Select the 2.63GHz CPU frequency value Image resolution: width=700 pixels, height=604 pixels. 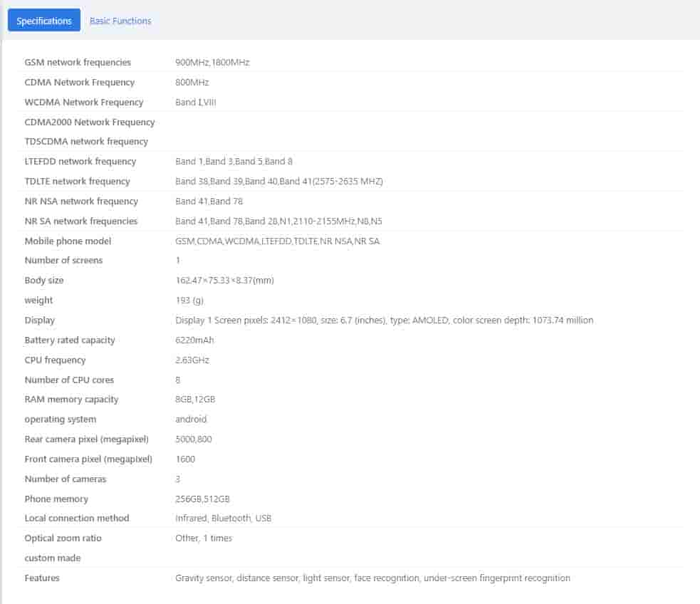(x=192, y=360)
